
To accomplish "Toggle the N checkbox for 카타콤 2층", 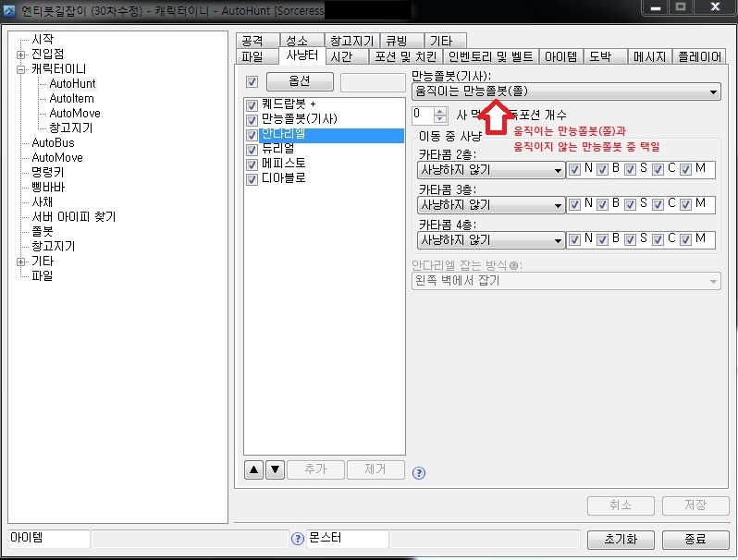I will point(574,170).
